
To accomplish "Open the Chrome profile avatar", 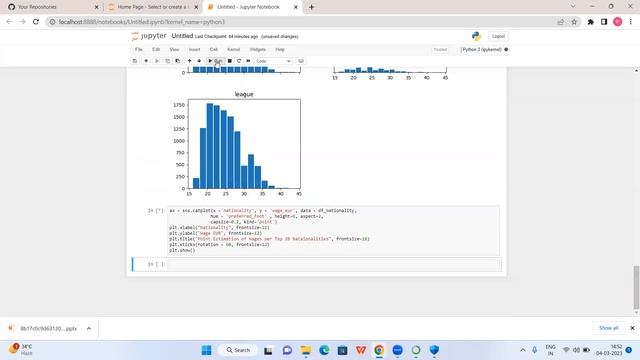I will click(x=618, y=22).
